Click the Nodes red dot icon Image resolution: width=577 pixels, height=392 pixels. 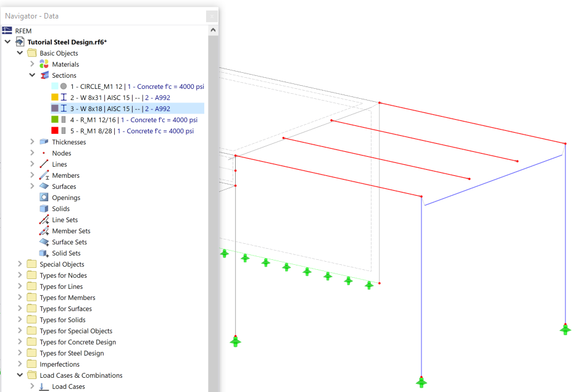click(x=43, y=152)
